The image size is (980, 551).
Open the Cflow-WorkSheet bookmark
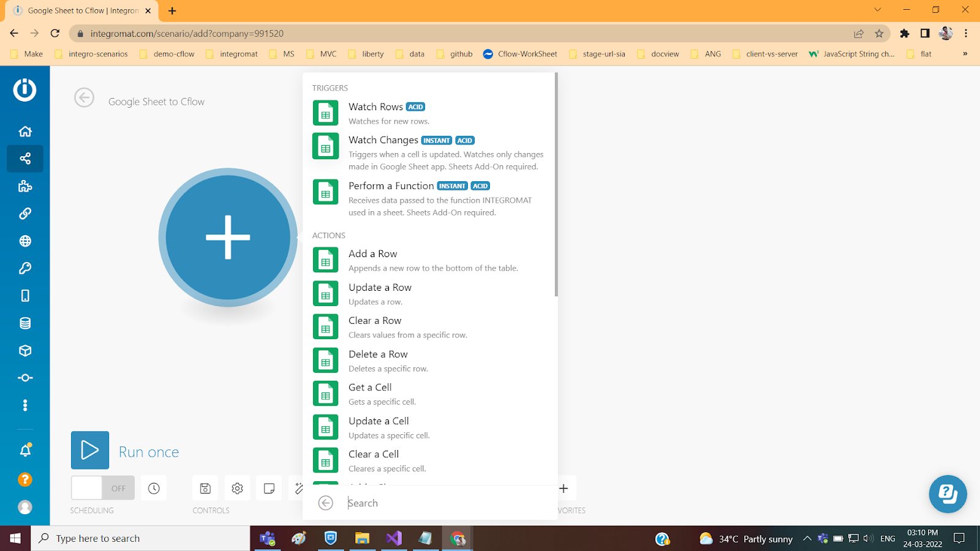(520, 54)
